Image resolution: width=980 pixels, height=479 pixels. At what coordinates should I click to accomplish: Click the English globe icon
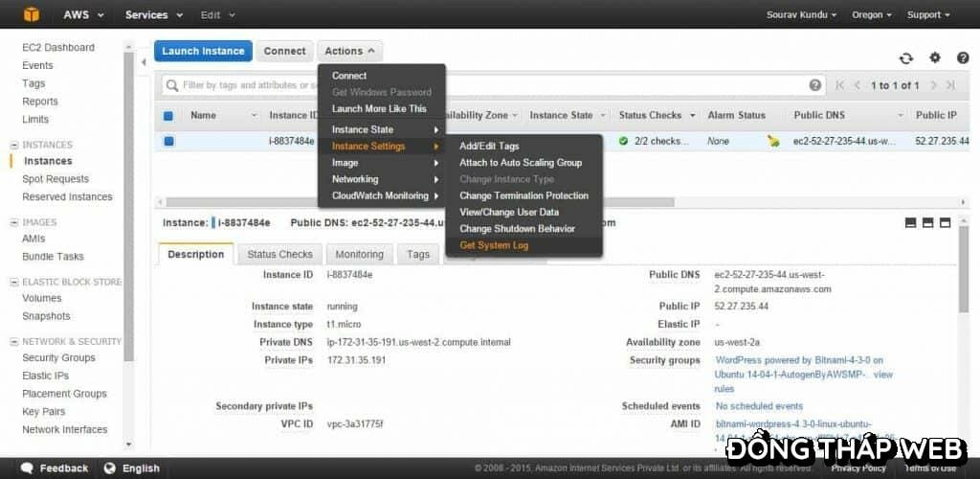[110, 468]
